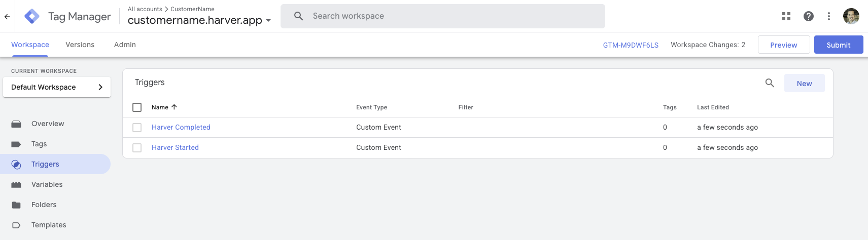
Task: Open Tags from the sidebar
Action: tap(39, 144)
